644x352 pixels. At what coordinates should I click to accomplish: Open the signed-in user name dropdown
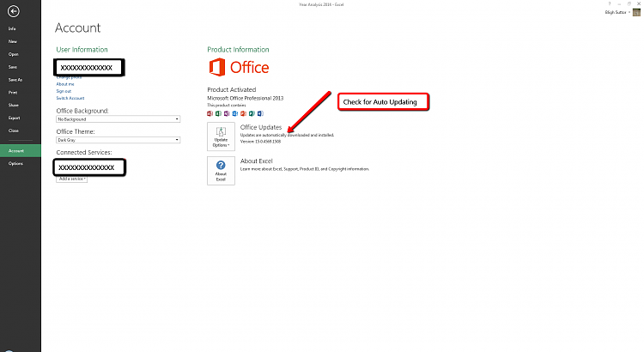point(617,12)
